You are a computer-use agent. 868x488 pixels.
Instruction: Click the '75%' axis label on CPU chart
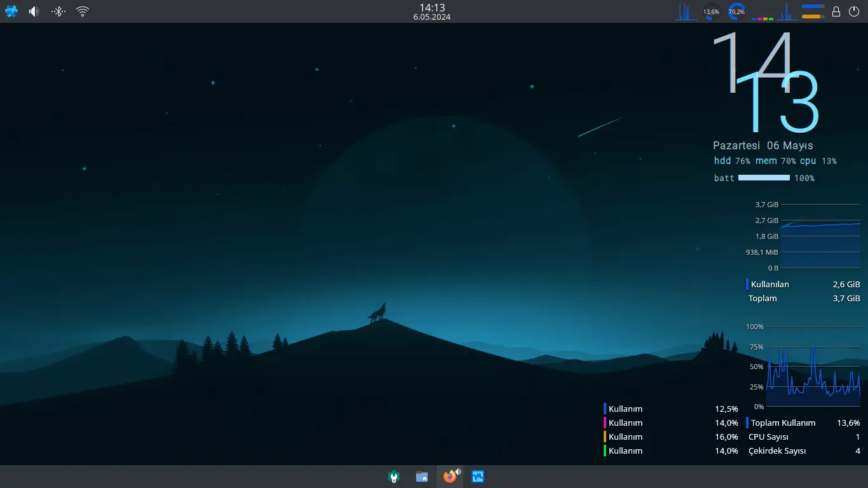click(757, 347)
